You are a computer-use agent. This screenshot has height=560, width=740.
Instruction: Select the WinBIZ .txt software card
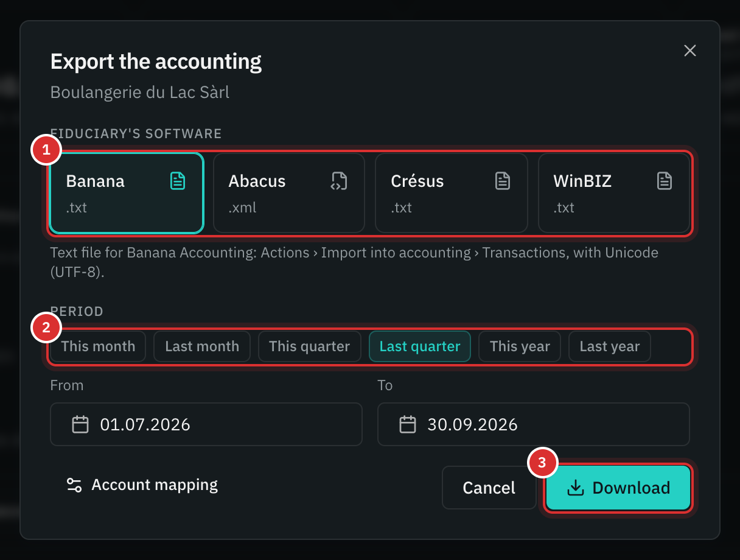614,193
